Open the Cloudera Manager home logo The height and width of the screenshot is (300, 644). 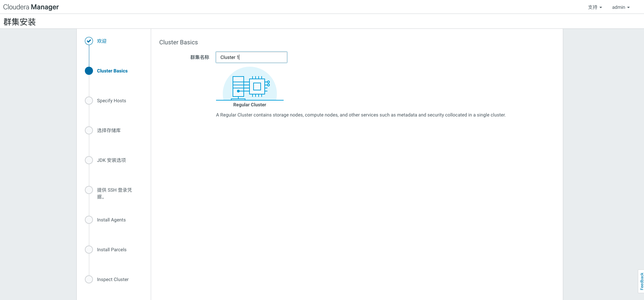pyautogui.click(x=31, y=7)
